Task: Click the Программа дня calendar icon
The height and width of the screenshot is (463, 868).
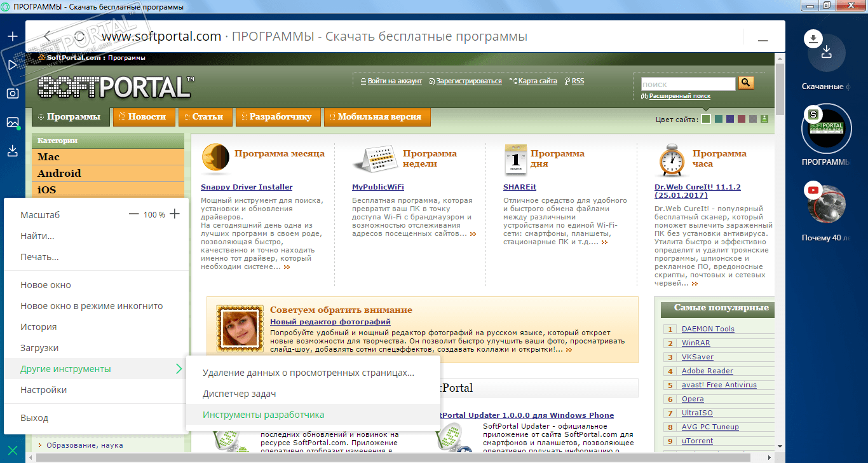Action: [x=515, y=159]
